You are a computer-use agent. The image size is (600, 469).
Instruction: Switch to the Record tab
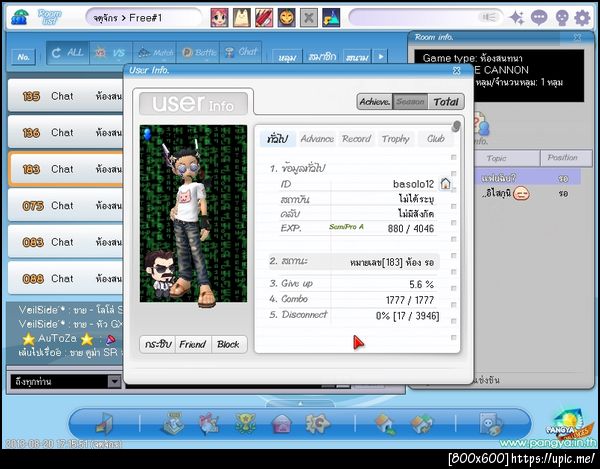click(x=357, y=138)
